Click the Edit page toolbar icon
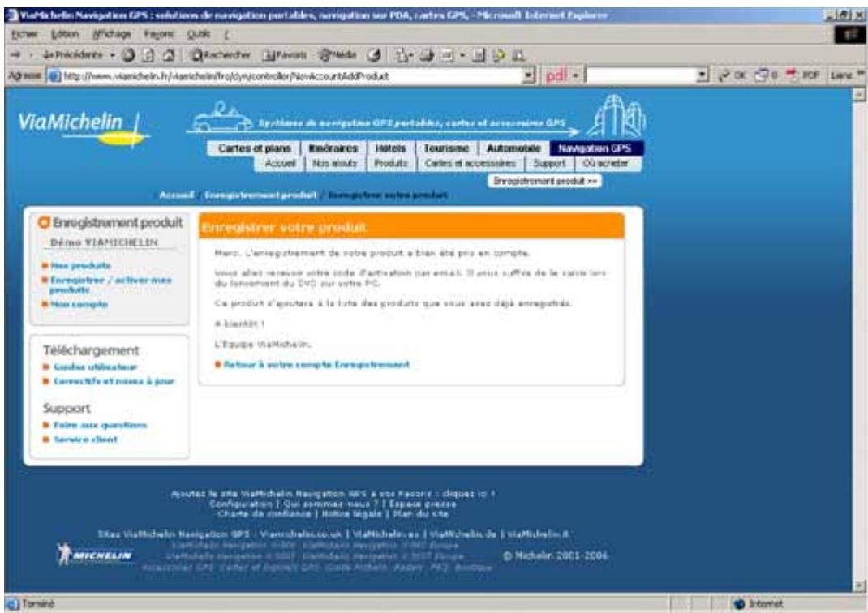The width and height of the screenshot is (868, 613). point(447,55)
